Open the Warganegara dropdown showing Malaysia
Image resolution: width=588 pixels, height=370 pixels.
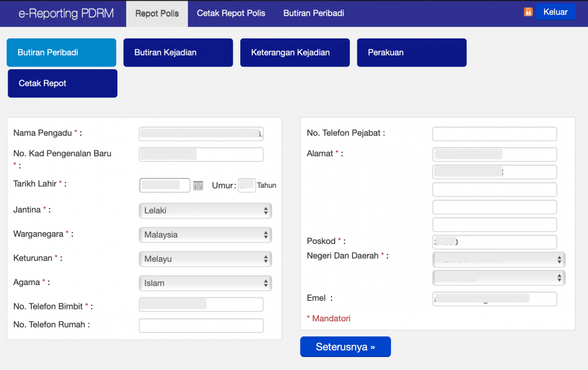[205, 235]
